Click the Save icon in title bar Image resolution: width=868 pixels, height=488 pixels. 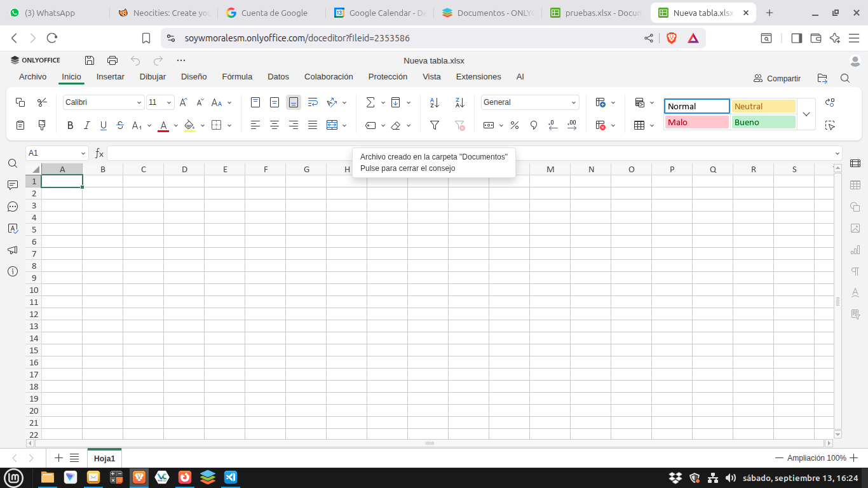tap(90, 60)
